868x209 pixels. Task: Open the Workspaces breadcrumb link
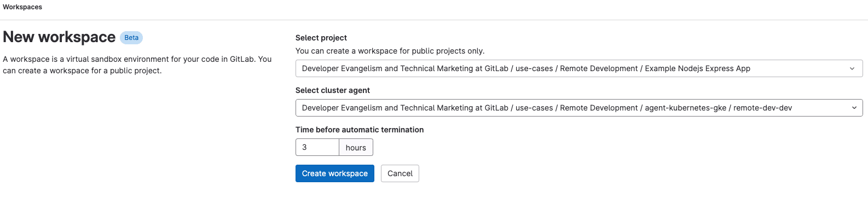pyautogui.click(x=22, y=7)
